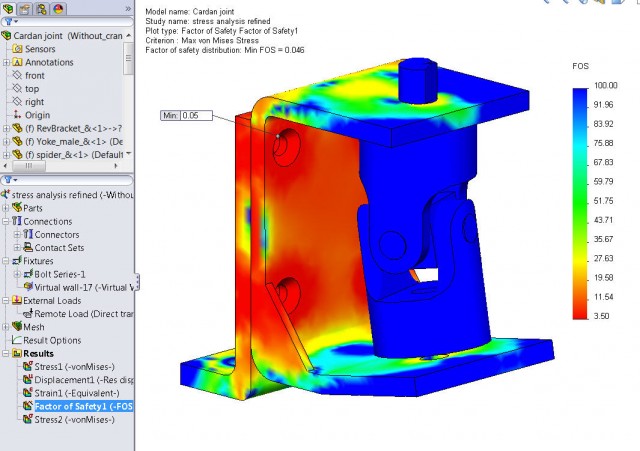Click the Min FOS = 0.046 text line
640x451 pixels.
(x=225, y=50)
